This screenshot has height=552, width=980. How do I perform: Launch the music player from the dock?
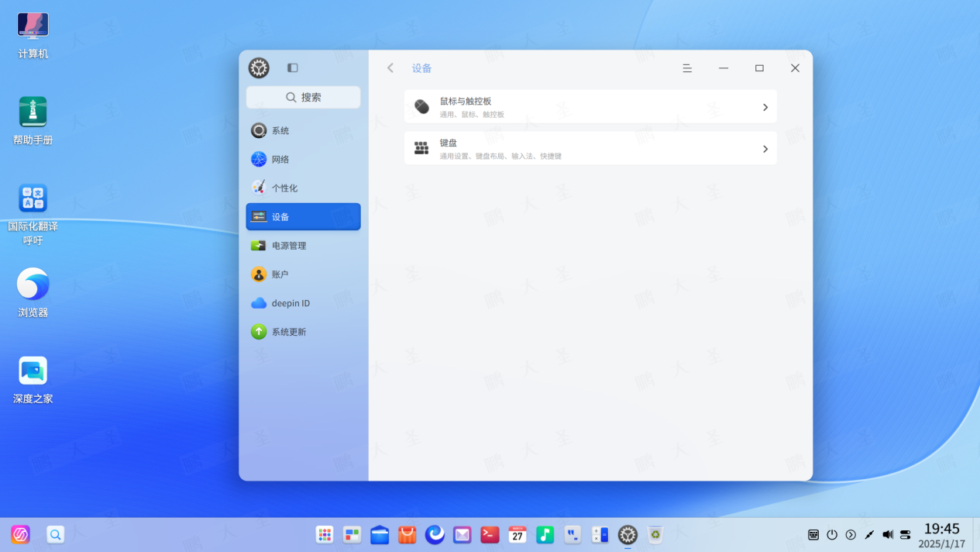[x=545, y=534]
